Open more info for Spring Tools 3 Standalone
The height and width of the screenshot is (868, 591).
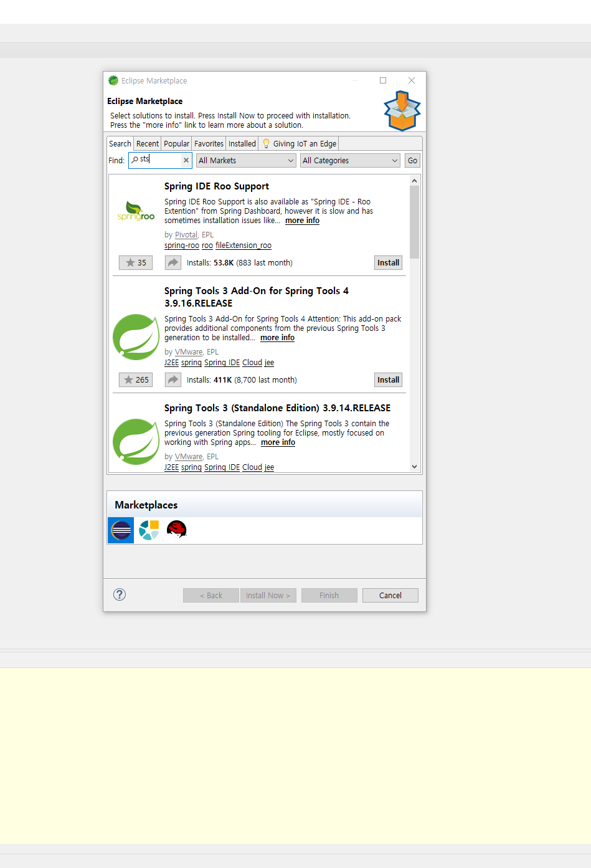[278, 442]
